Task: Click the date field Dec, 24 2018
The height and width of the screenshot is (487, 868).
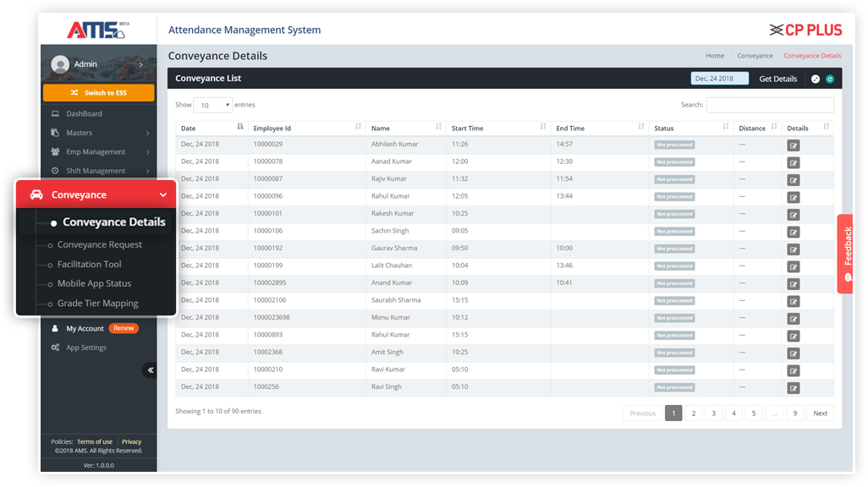Action: (x=720, y=79)
